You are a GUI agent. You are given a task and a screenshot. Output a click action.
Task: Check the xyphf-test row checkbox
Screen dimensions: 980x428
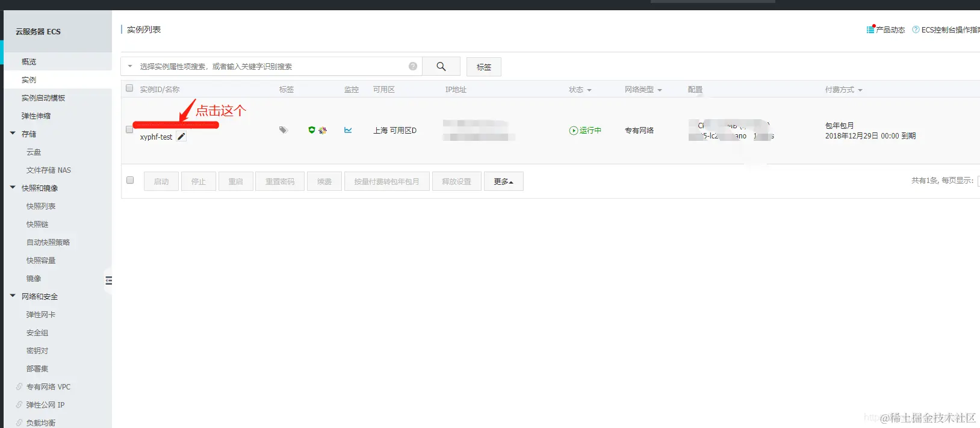(x=129, y=129)
